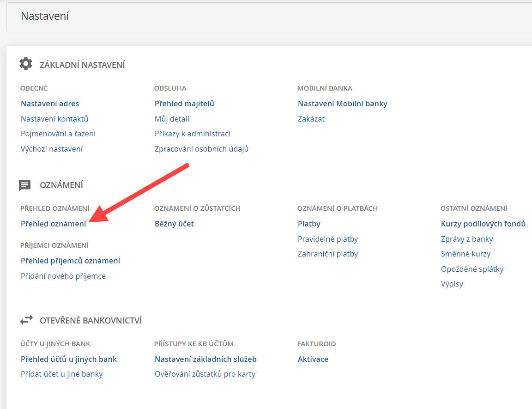Go to Nastavení kontaktů
The width and height of the screenshot is (532, 409).
54,119
